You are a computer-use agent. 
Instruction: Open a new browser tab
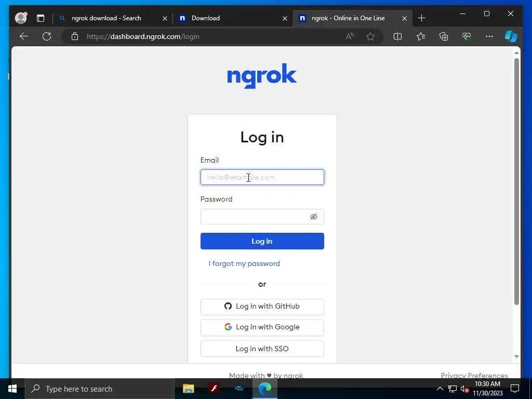pos(422,18)
